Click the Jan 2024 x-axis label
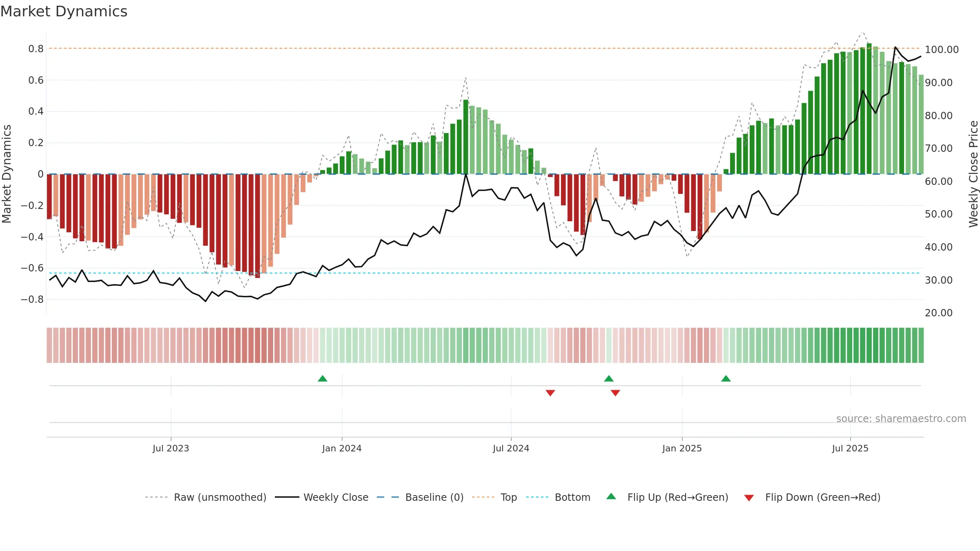The height and width of the screenshot is (551, 980). (x=342, y=448)
